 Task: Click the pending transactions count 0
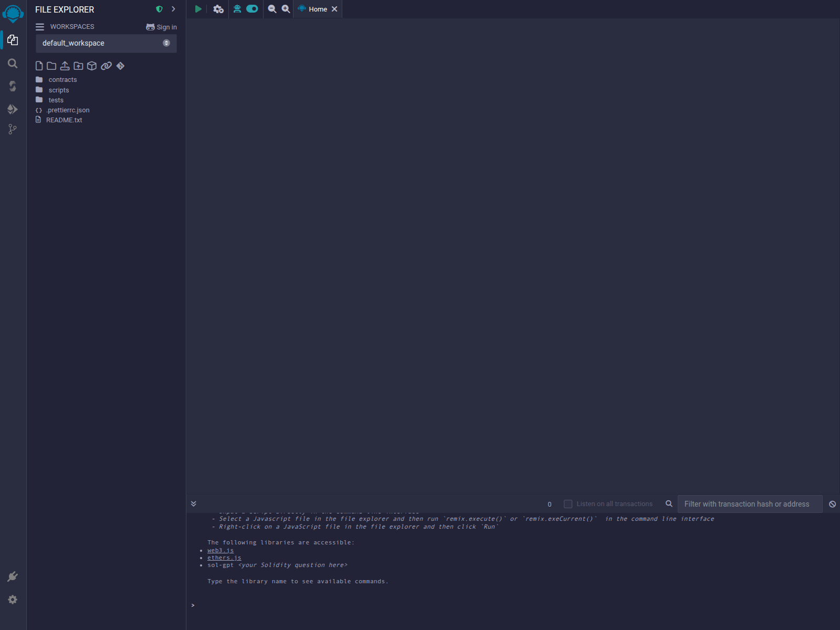click(x=550, y=504)
